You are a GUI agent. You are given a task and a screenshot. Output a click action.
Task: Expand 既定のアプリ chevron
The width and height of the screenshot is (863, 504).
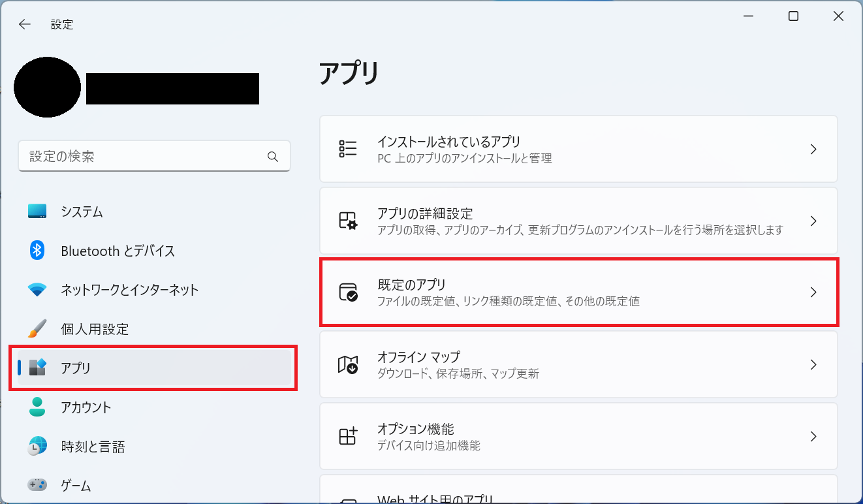pyautogui.click(x=813, y=292)
